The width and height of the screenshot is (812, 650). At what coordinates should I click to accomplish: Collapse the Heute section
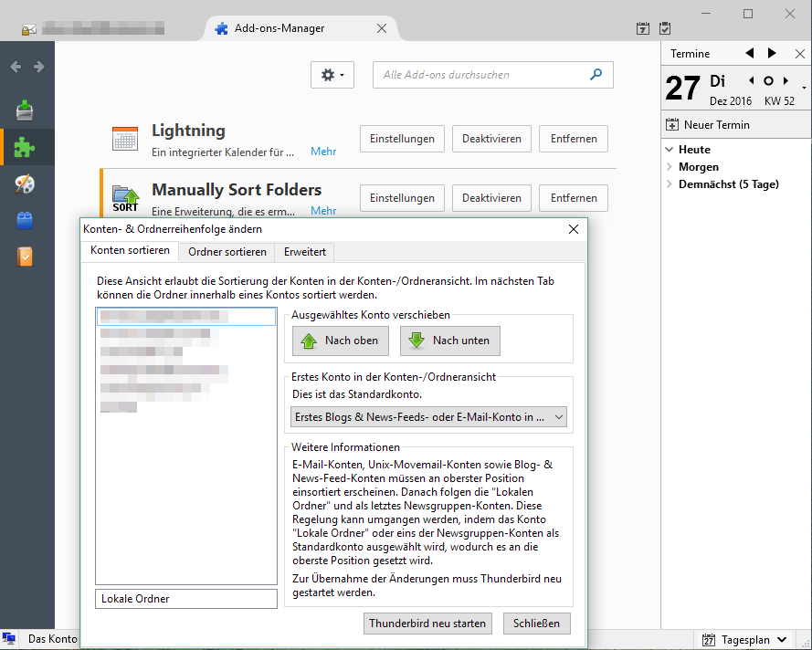670,150
